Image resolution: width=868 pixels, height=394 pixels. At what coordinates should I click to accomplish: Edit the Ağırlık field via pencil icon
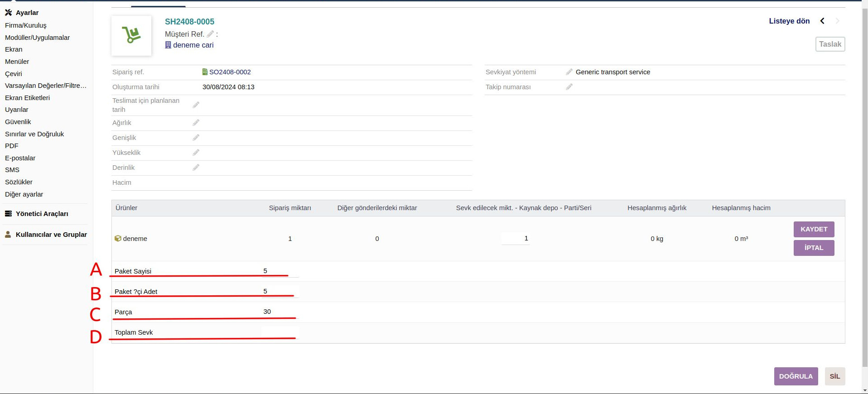click(x=196, y=123)
